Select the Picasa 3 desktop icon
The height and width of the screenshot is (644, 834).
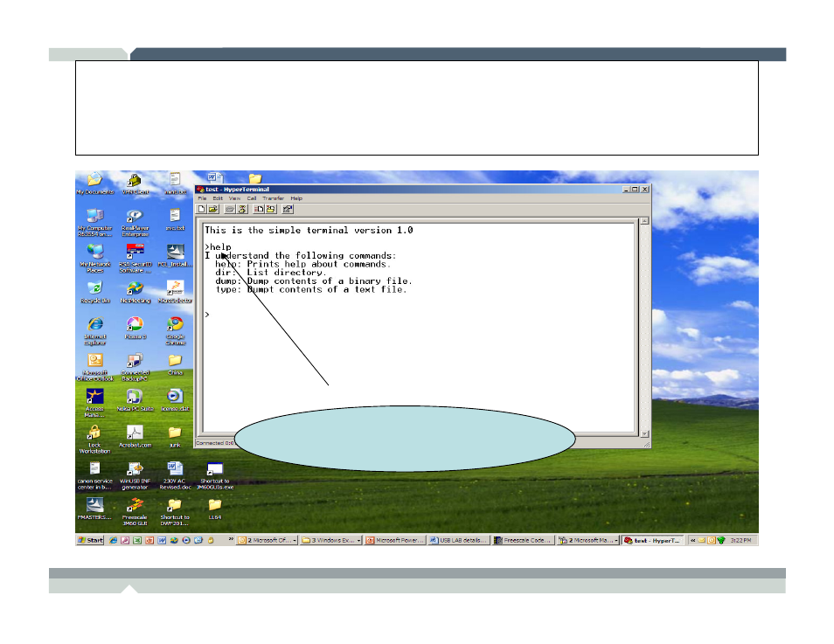[136, 328]
